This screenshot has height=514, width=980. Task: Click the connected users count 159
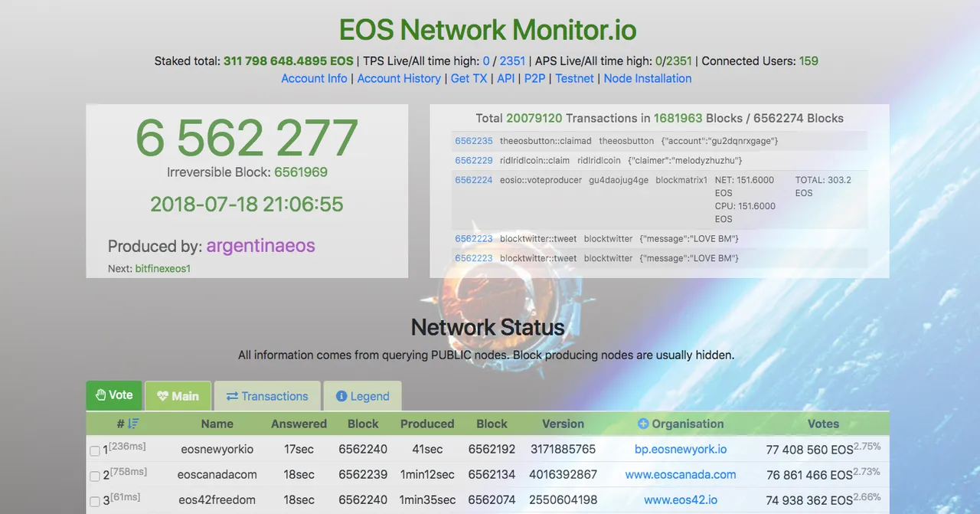tap(808, 61)
